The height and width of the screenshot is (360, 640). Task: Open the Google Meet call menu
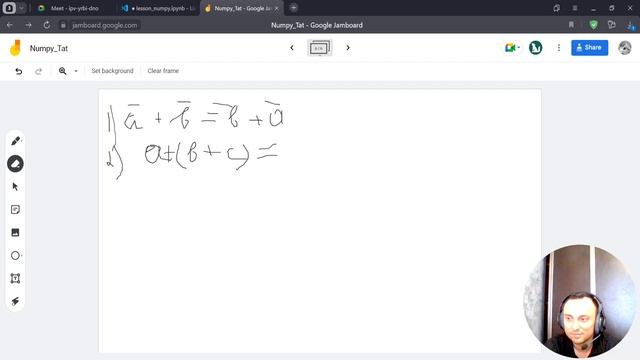click(x=512, y=48)
